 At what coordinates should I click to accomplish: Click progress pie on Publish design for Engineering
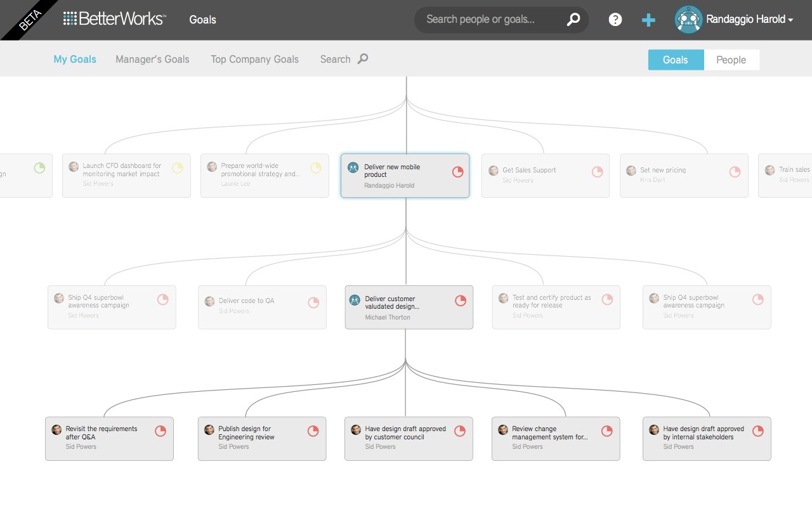coord(313,431)
